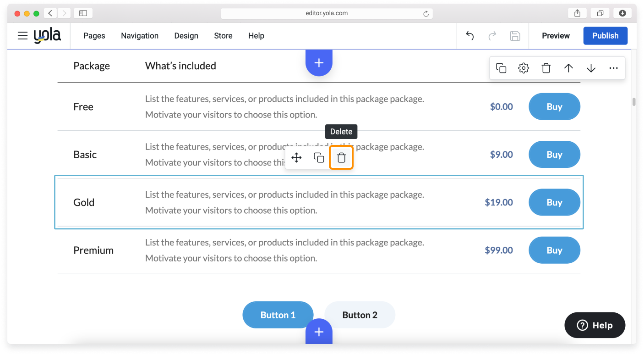Duplicate the row using the copy icon top toolbar

[501, 67]
